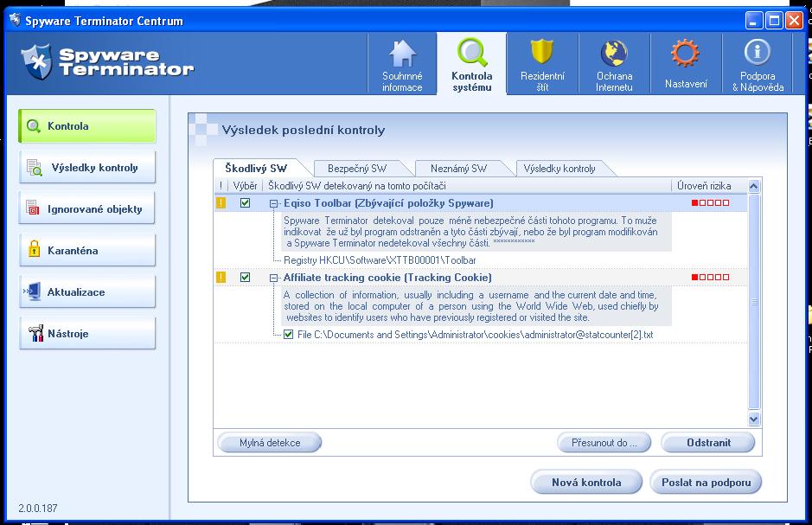Open Podpora & Nápověda info icon

click(758, 52)
